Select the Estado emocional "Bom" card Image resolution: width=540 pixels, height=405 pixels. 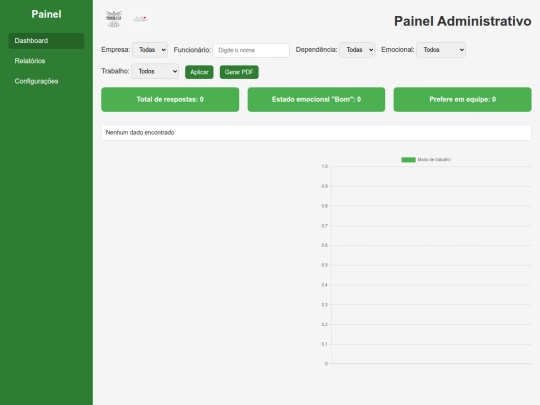316,100
